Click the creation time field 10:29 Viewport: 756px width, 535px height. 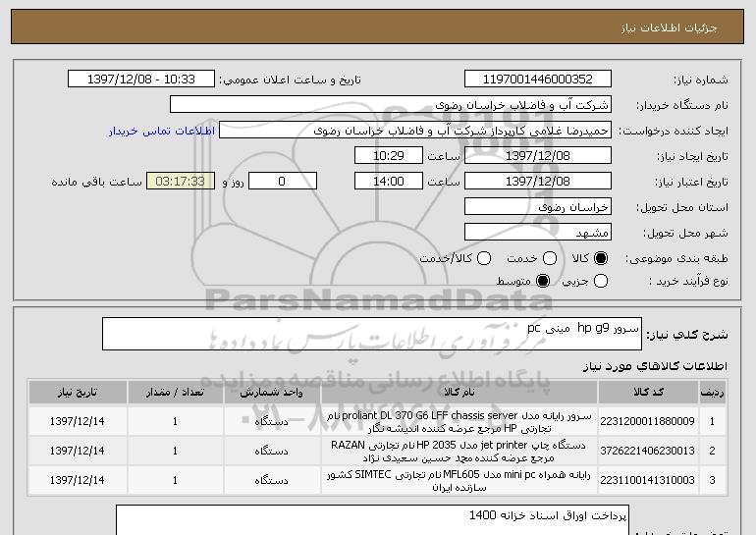389,156
